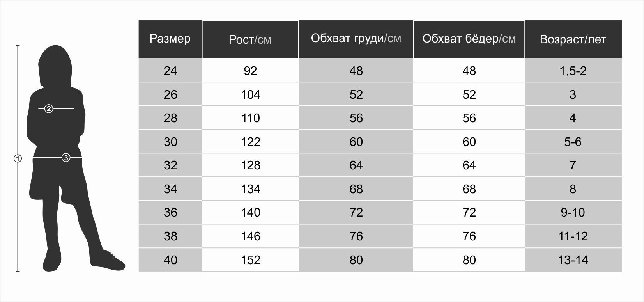This screenshot has height=302, width=644.
Task: Click the circled number 3 hip marker
Action: point(66,158)
